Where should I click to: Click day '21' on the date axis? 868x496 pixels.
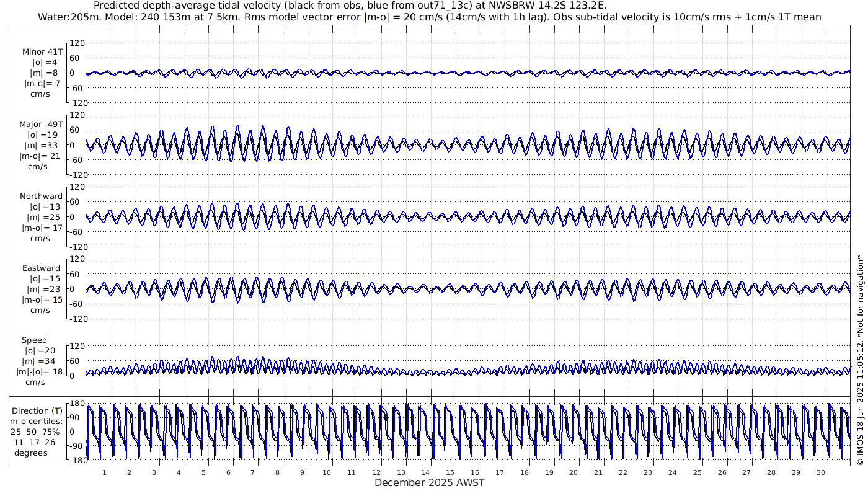[598, 472]
